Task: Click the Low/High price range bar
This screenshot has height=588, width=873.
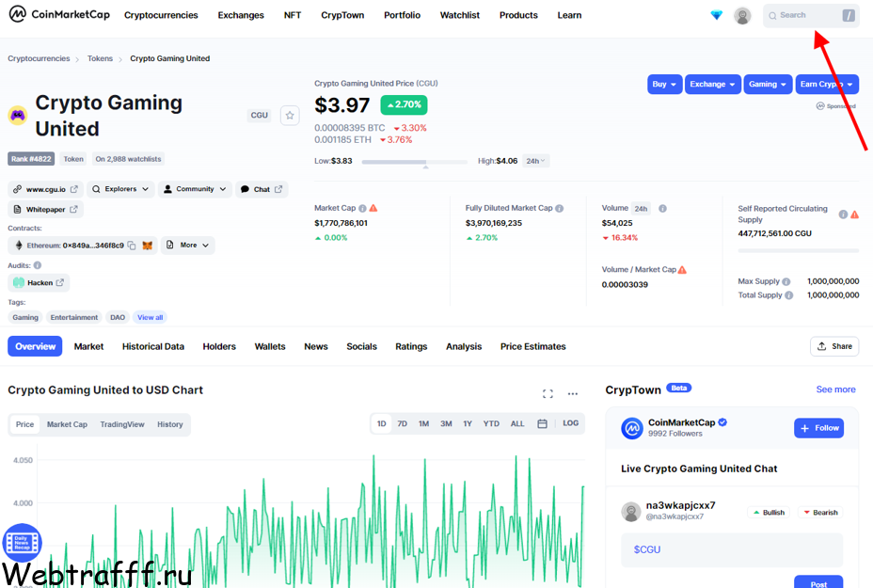Action: (415, 162)
